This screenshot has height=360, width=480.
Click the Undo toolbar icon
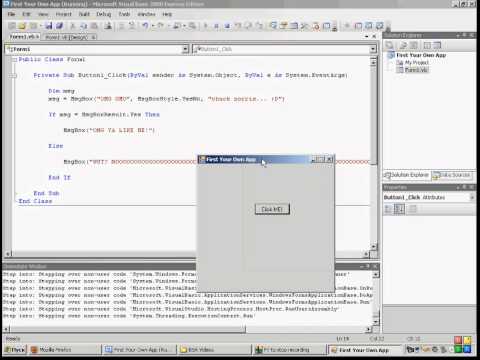pos(145,26)
